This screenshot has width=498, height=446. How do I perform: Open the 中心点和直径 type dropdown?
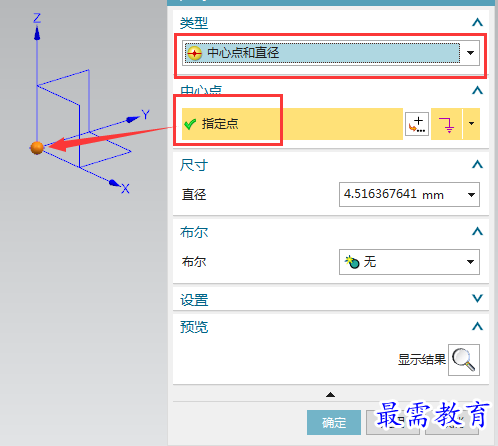click(x=331, y=53)
